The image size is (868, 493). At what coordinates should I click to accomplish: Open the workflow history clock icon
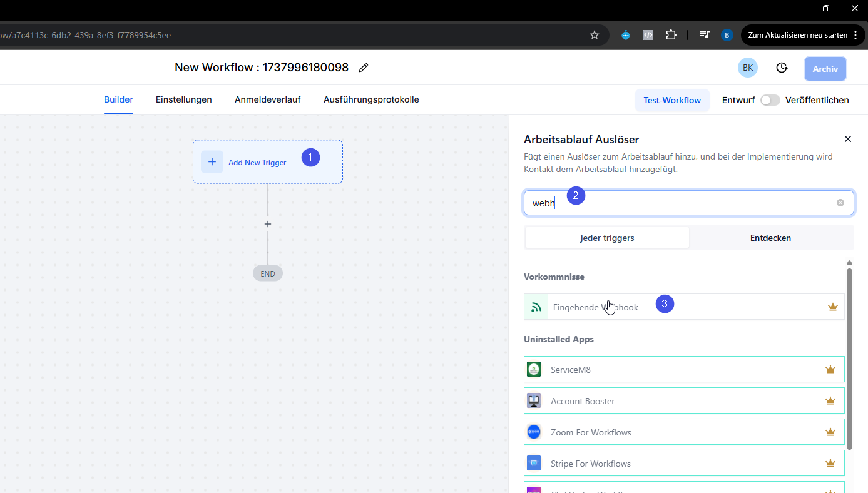coord(782,68)
